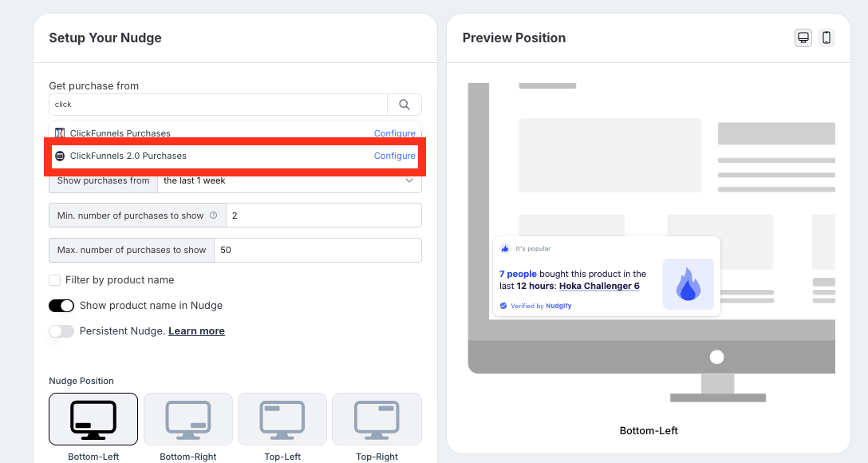868x463 pixels.
Task: Toggle Show product name in Nudge
Action: 61,306
